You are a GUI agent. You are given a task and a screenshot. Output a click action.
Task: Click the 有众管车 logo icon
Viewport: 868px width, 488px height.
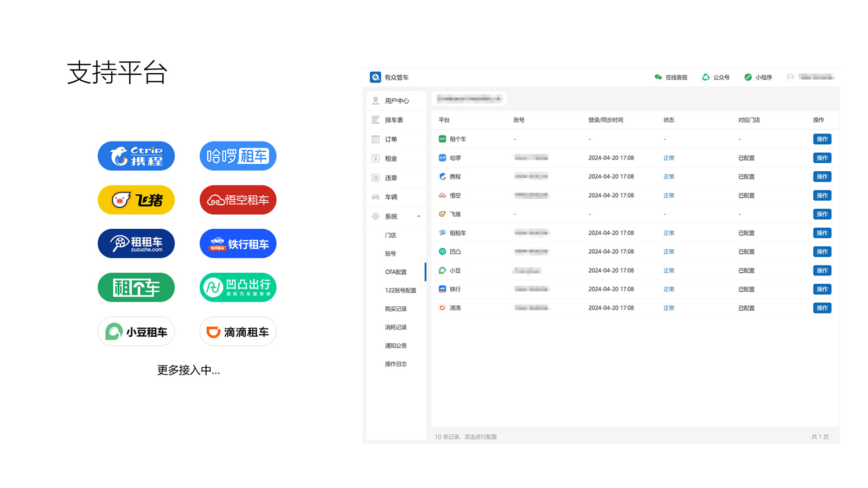[375, 78]
